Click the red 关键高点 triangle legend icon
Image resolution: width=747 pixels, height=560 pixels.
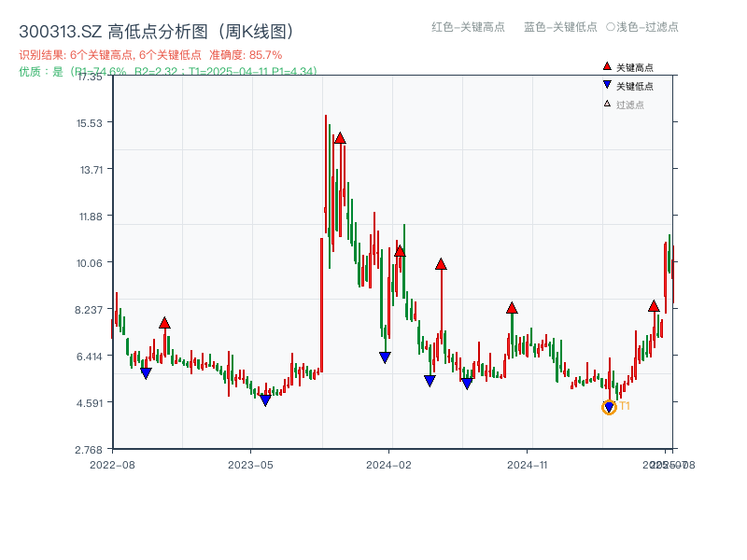click(607, 66)
